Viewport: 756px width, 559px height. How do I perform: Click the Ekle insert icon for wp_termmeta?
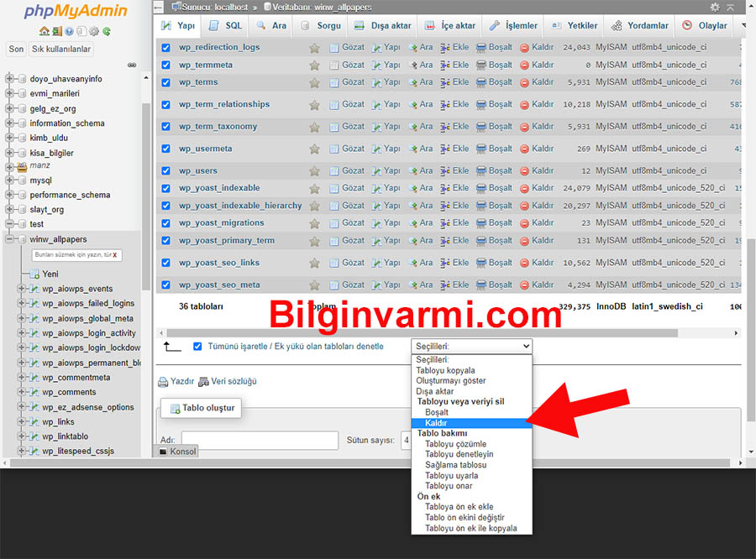coord(445,65)
